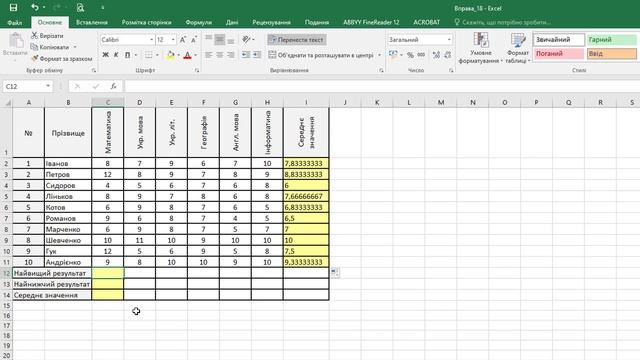Increase decimal places
Screen dimensions: 640x360
[436, 55]
